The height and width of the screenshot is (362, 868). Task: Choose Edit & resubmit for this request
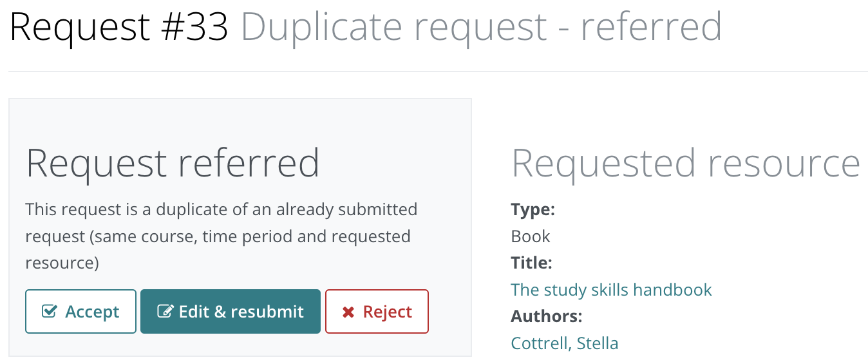231,312
